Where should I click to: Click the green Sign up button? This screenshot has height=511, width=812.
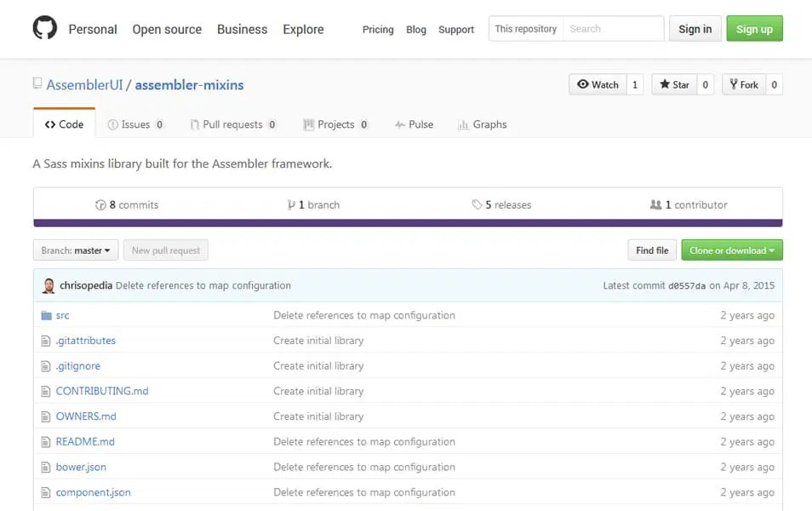point(754,28)
